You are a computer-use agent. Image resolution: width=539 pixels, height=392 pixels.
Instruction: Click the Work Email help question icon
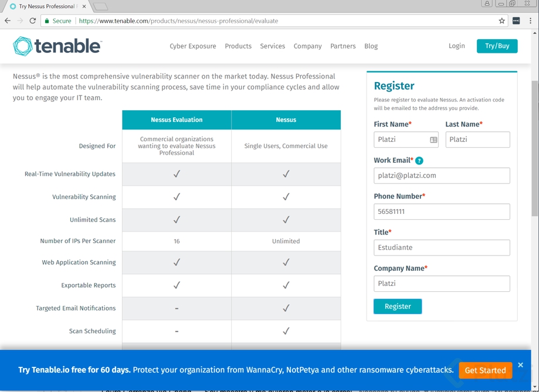tap(419, 161)
